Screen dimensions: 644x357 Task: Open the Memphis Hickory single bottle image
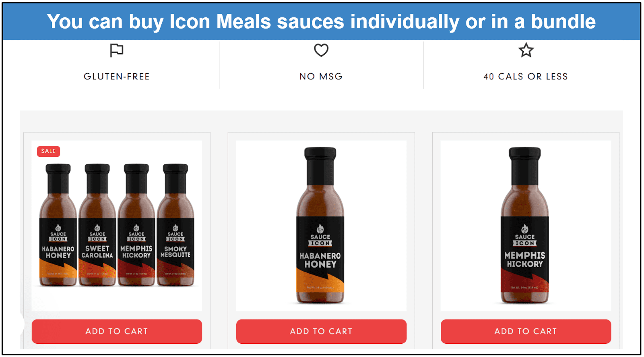click(x=525, y=226)
